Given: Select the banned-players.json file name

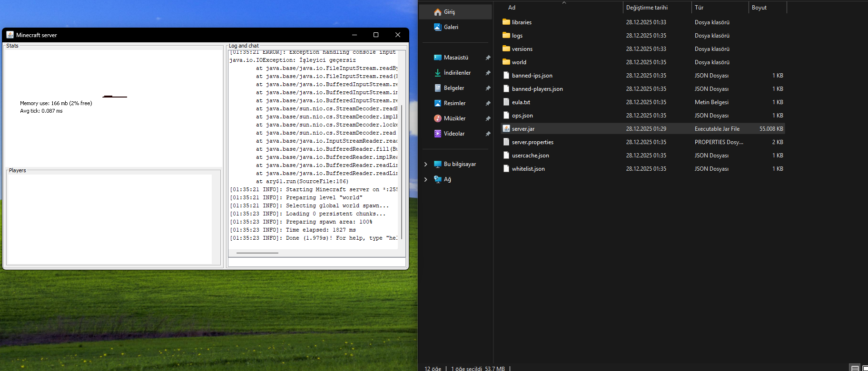Looking at the screenshot, I should (x=537, y=89).
